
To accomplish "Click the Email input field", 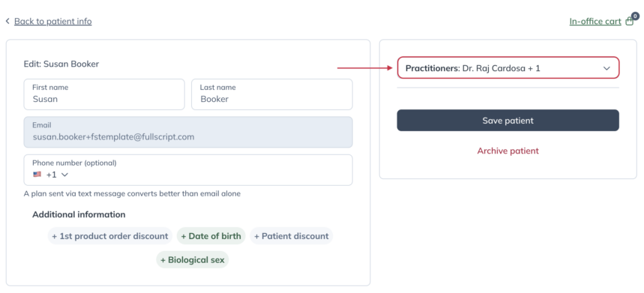I will click(x=188, y=132).
